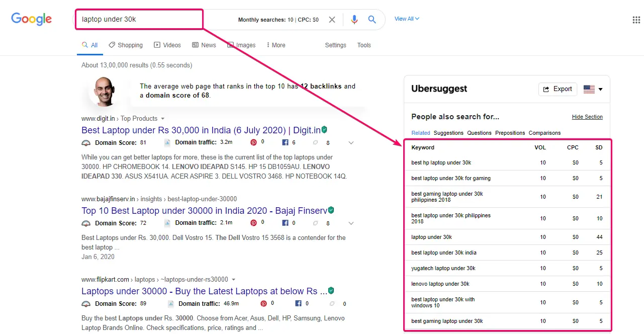Image resolution: width=644 pixels, height=334 pixels.
Task: Click the Facebook icon under the Flipkart result
Action: tap(298, 303)
